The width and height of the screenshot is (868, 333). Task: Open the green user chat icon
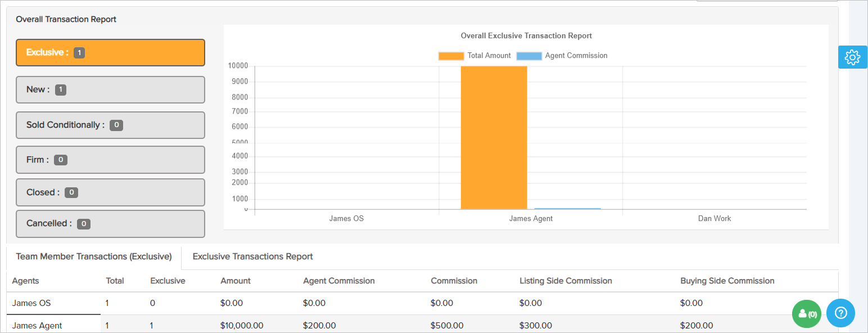[807, 314]
